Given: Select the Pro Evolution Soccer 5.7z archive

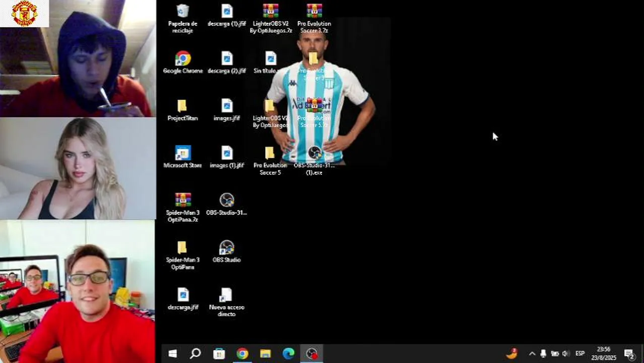Looking at the screenshot, I should 314,113.
